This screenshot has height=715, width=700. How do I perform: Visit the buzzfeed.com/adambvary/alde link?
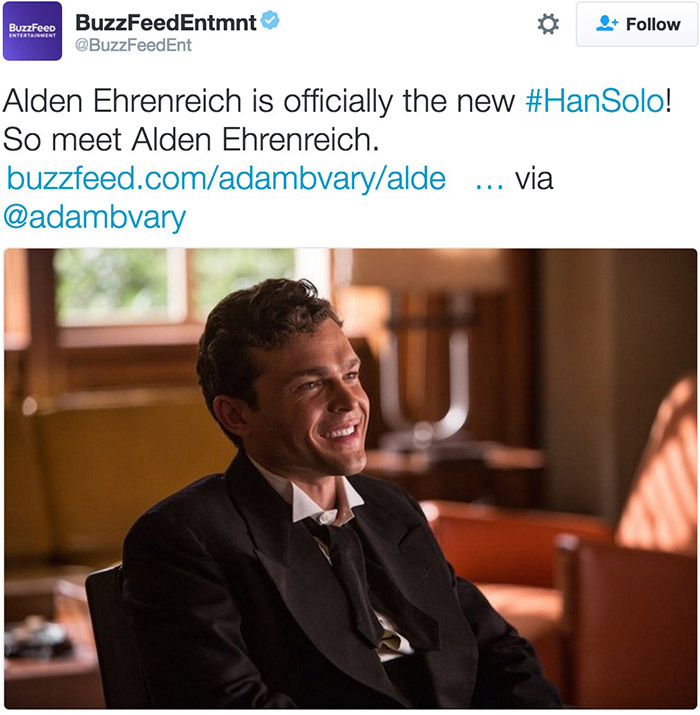226,178
